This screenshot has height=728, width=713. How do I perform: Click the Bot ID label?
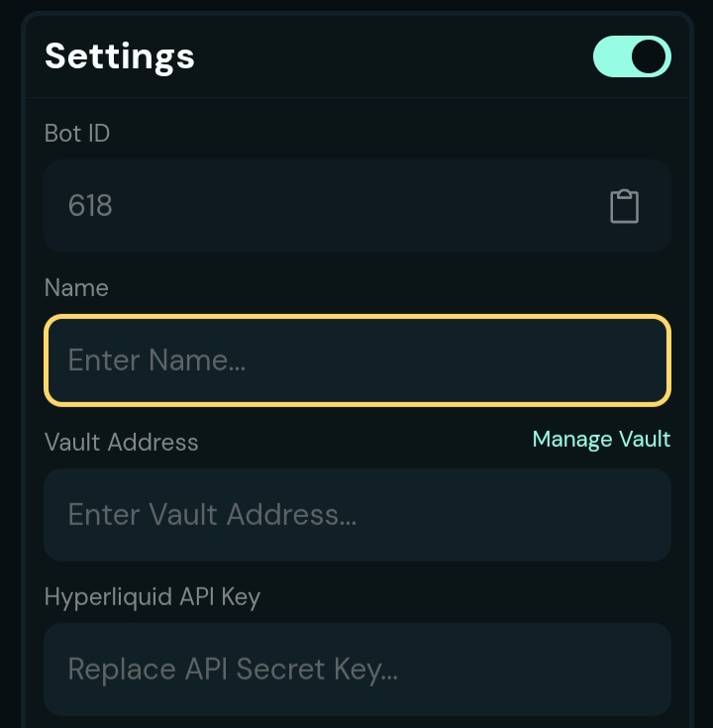(x=77, y=133)
